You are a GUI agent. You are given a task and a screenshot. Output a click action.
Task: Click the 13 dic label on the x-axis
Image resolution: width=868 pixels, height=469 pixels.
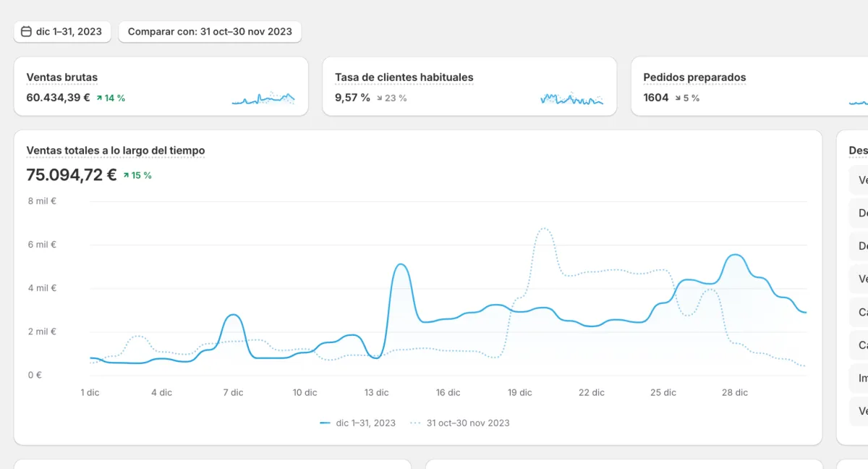click(376, 392)
